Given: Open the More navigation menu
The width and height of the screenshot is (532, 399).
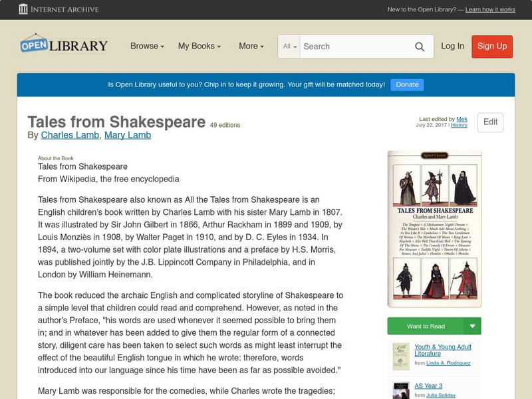Looking at the screenshot, I should click(x=250, y=47).
